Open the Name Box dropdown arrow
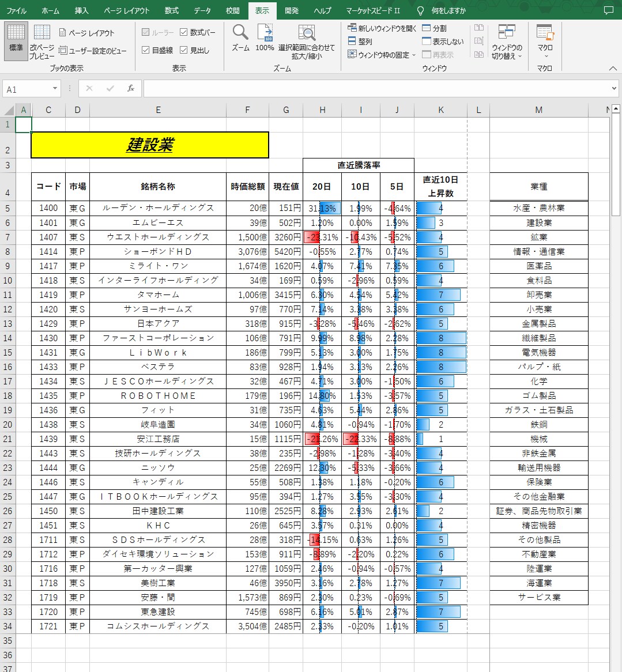This screenshot has width=622, height=672. point(55,89)
